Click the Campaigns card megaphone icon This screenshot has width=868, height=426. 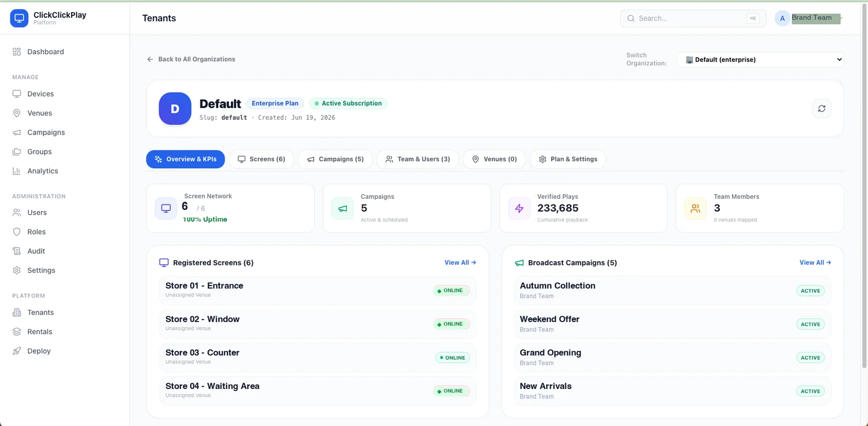(x=343, y=209)
